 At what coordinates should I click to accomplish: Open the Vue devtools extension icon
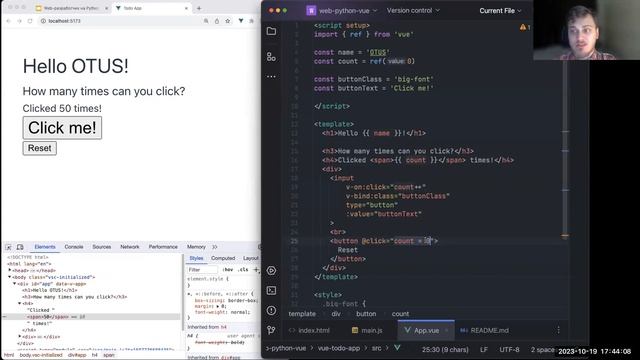point(241,21)
